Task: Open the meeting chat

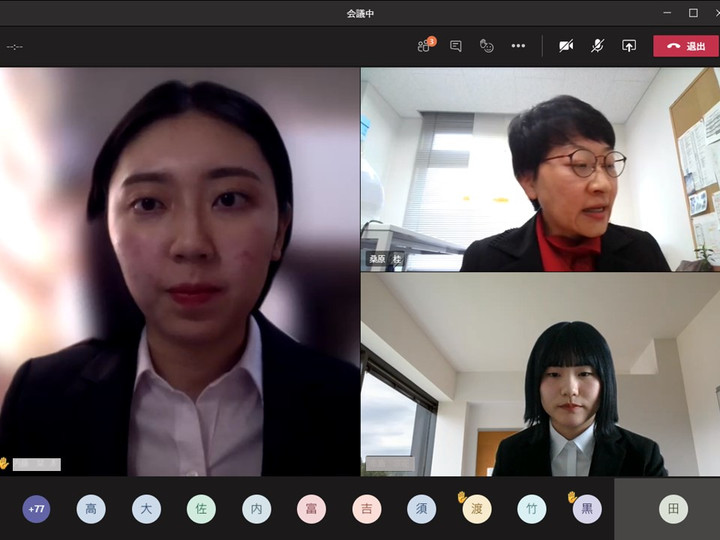Action: click(x=456, y=46)
